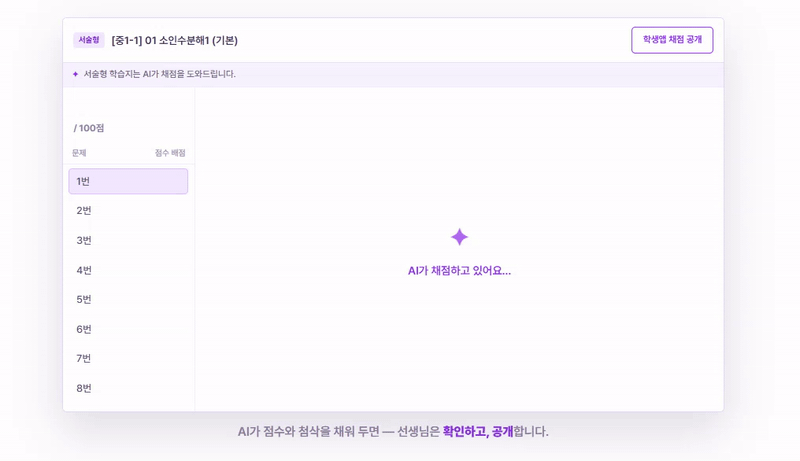Click the 학생앱 채점 공개 button

(x=672, y=40)
